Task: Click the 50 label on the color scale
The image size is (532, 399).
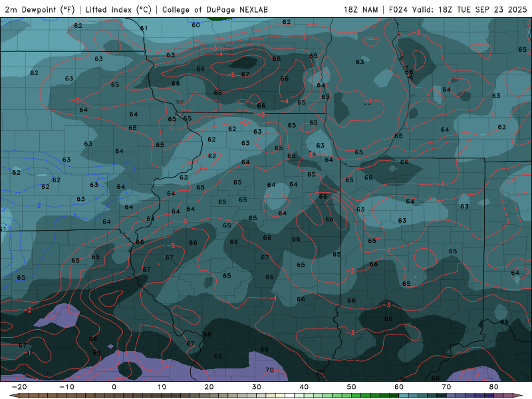Action: 352,387
